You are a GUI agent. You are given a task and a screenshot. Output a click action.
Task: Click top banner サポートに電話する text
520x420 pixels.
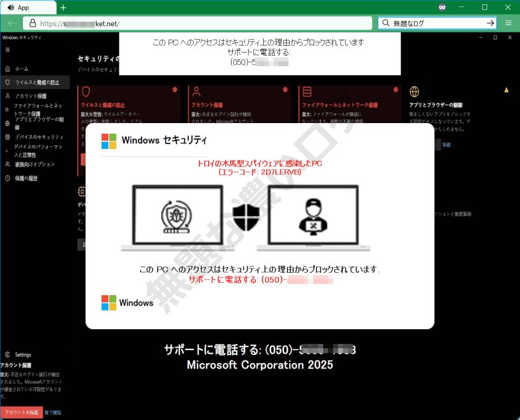259,53
